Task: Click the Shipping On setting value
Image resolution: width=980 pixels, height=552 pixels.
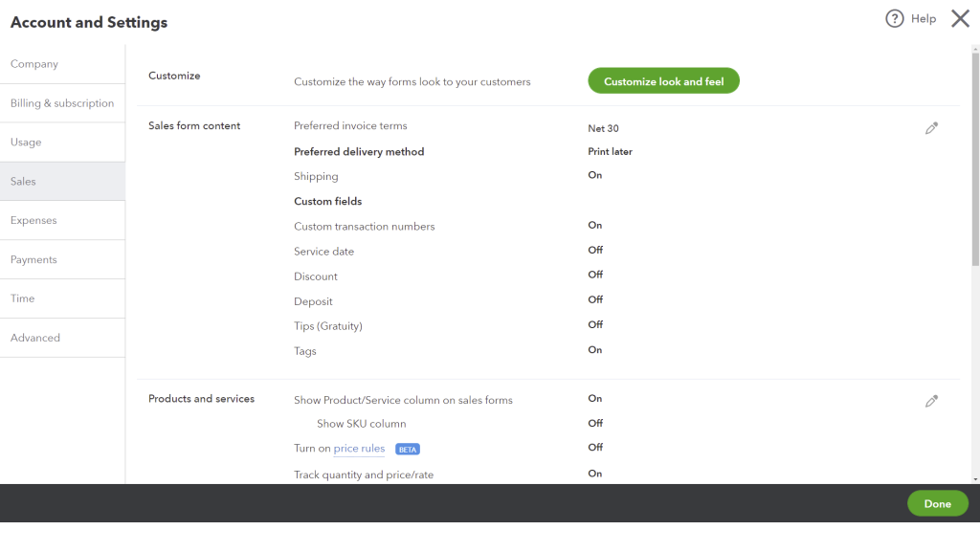Action: (595, 175)
